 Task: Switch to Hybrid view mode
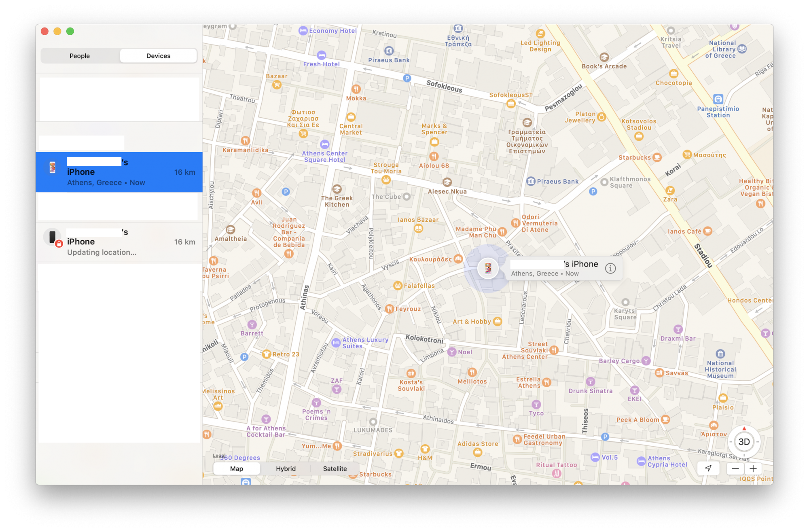click(x=286, y=468)
